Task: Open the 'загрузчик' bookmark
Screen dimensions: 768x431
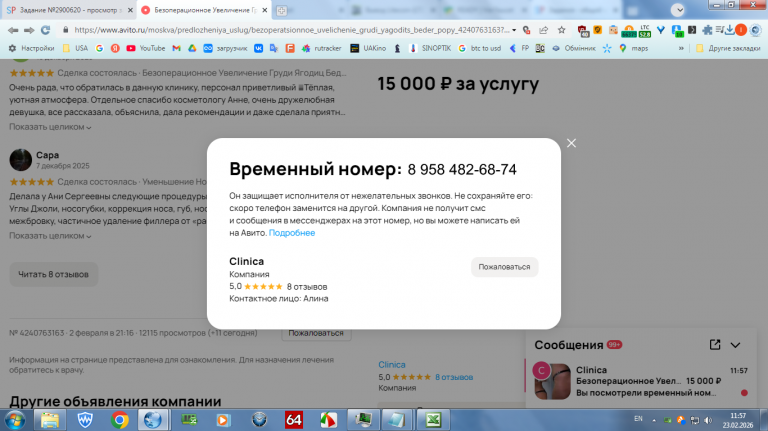Action: tap(225, 48)
